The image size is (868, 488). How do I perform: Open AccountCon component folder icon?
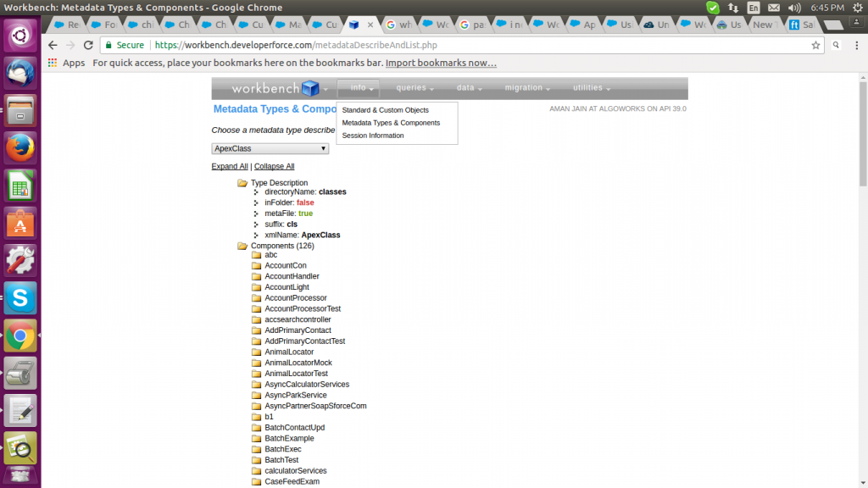click(x=256, y=265)
